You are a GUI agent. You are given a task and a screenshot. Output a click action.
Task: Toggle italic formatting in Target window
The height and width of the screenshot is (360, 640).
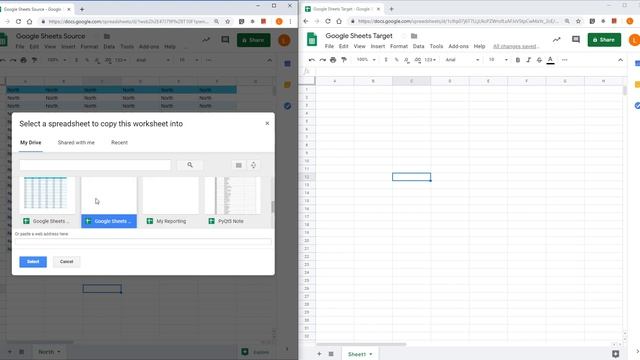click(528, 60)
